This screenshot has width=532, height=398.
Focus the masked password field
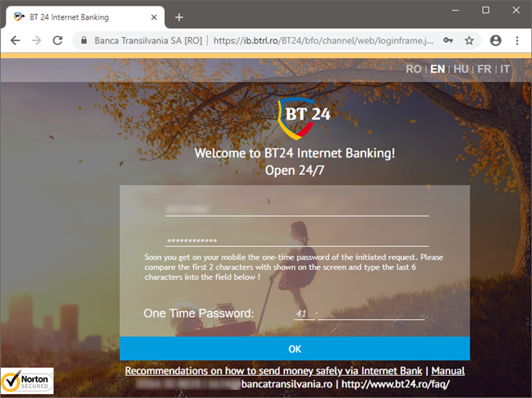(x=297, y=240)
